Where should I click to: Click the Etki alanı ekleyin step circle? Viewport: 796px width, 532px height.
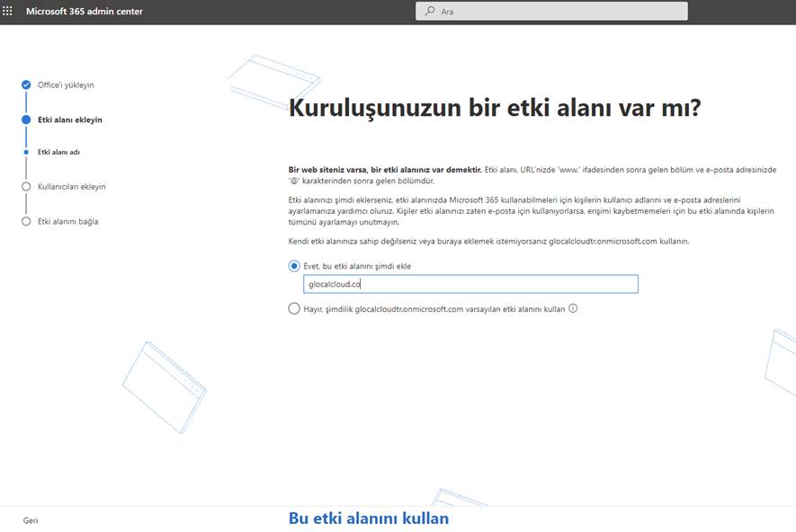[x=26, y=120]
